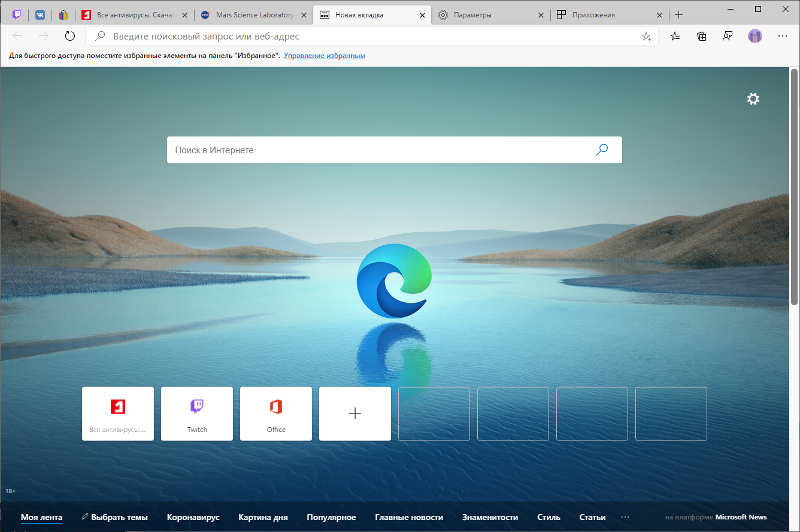Viewport: 800px width, 532px height.
Task: Click the magnifier search icon in the search box
Action: tap(602, 150)
